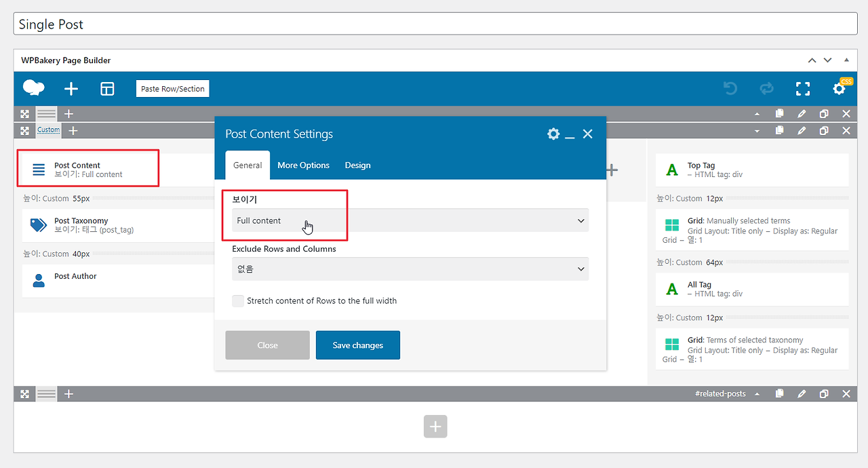Select the Post Author element
Screen dimensions: 868x468
[x=119, y=280]
